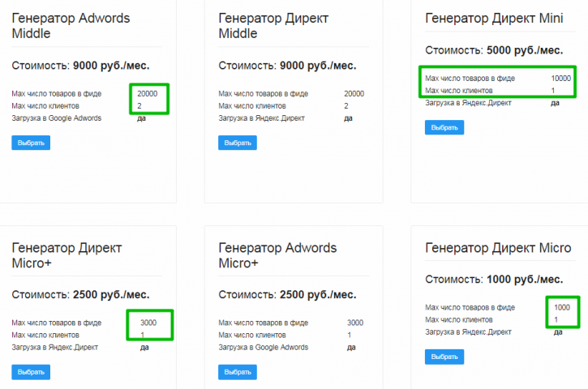Click Max число товаров в фиде, Adwords Middle

pyautogui.click(x=57, y=94)
